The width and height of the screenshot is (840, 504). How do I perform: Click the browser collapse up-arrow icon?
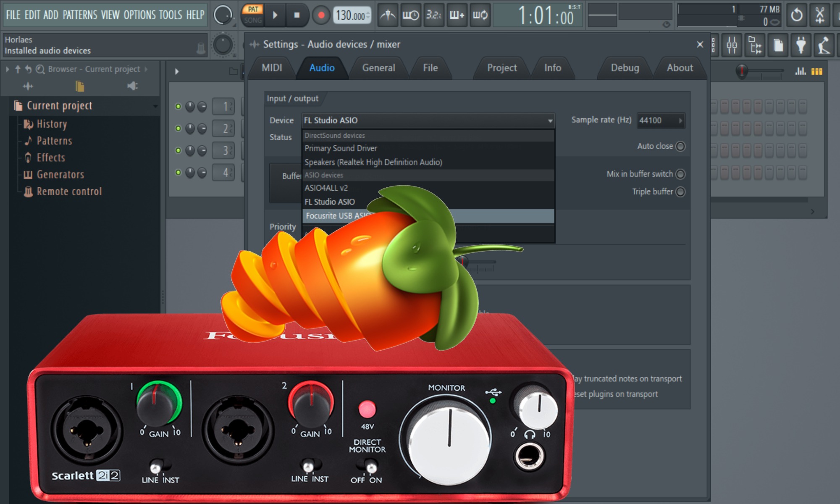pyautogui.click(x=18, y=69)
